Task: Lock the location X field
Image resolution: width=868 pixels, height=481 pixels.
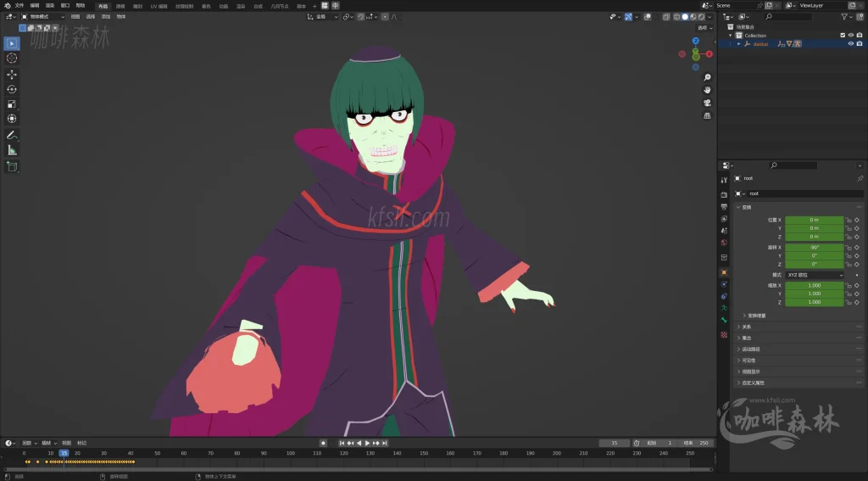Action: [x=848, y=220]
